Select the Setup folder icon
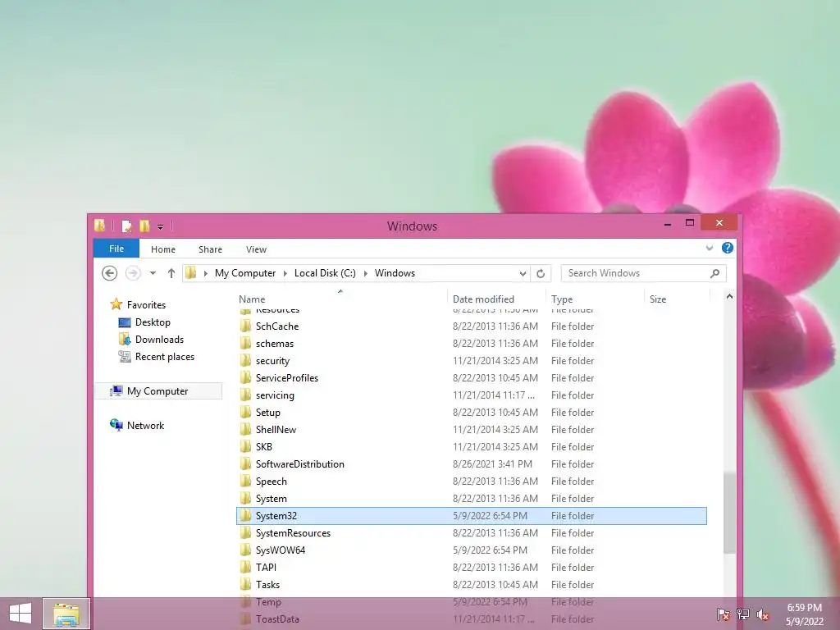Viewport: 840px width, 630px height. 245,412
